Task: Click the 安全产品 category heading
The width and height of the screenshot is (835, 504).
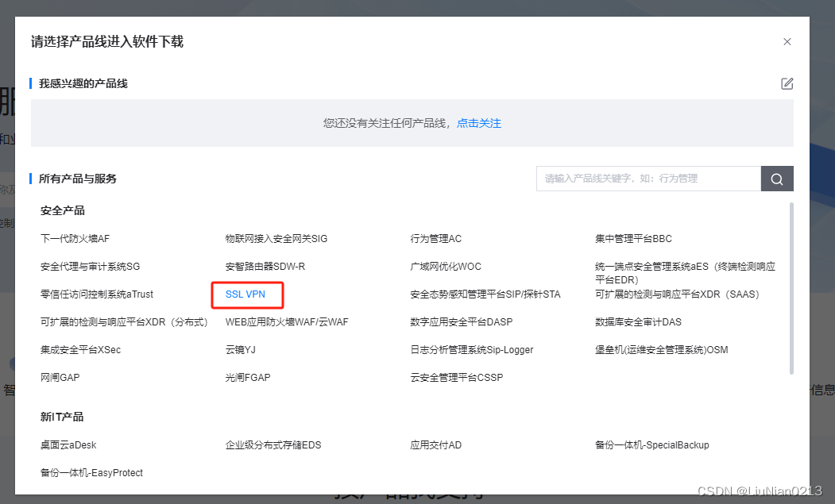Action: [x=62, y=211]
